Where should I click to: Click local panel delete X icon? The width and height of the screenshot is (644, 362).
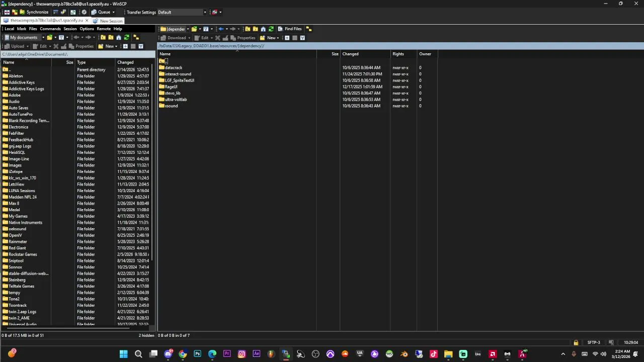coord(56,46)
